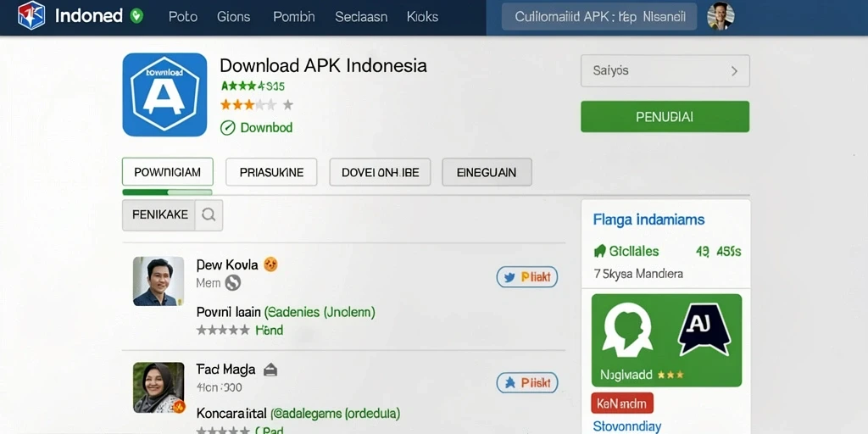This screenshot has height=434, width=868.
Task: Click the green shield badge beside Indoned
Action: (x=136, y=16)
